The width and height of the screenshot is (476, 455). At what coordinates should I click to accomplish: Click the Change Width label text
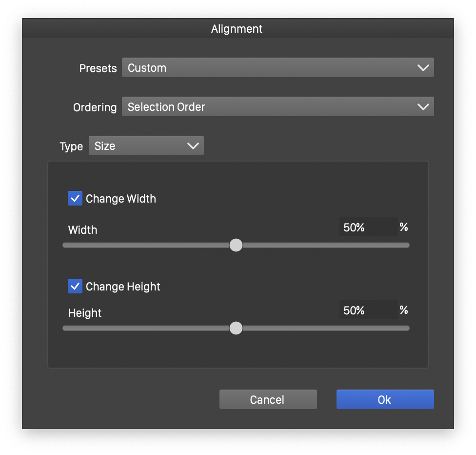(121, 199)
